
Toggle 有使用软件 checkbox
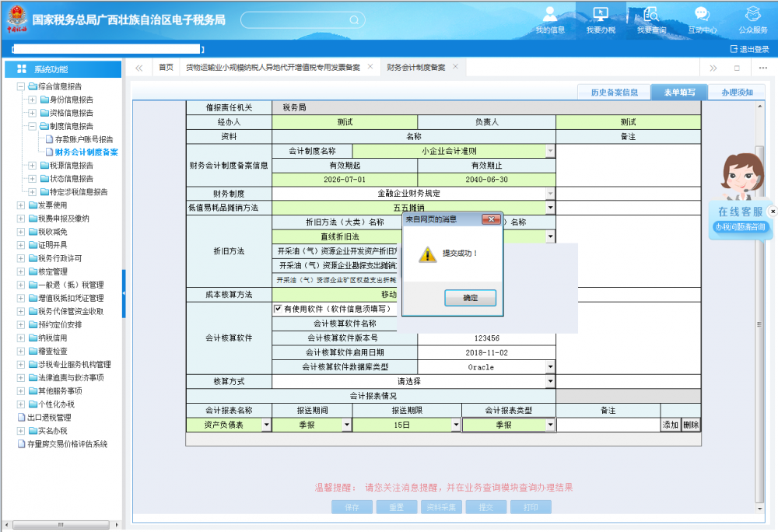pos(278,309)
